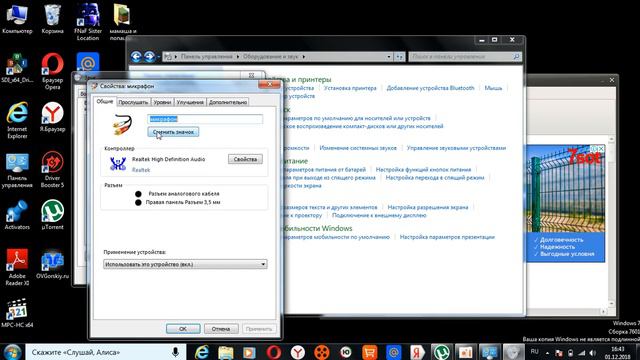
Task: Open Internet Explorer desktop icon
Action: pos(17,120)
